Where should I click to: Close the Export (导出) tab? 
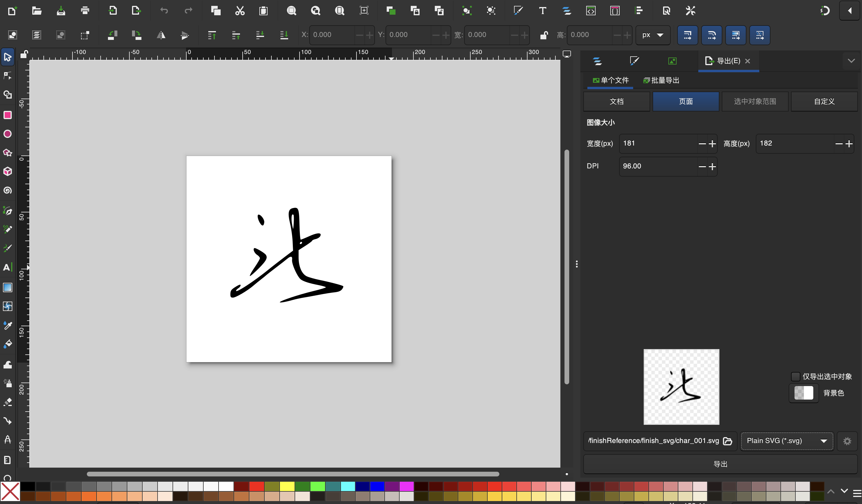[748, 61]
